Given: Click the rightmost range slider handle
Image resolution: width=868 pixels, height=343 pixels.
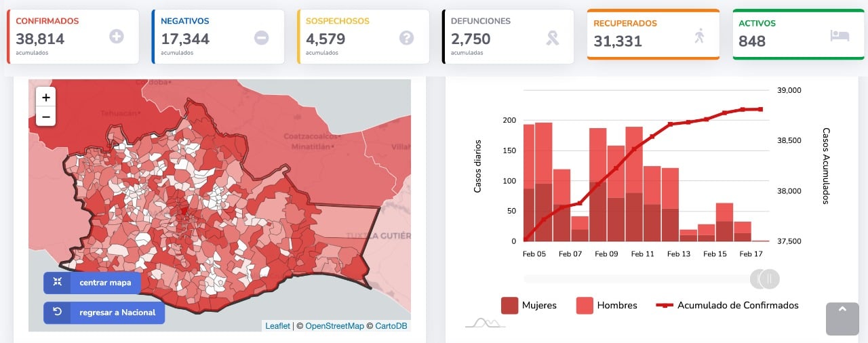Looking at the screenshot, I should (770, 279).
